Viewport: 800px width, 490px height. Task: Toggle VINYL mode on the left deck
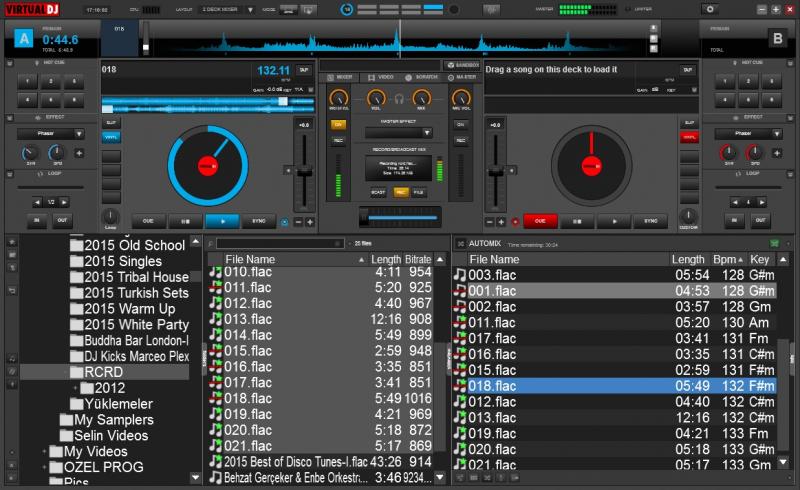[111, 137]
